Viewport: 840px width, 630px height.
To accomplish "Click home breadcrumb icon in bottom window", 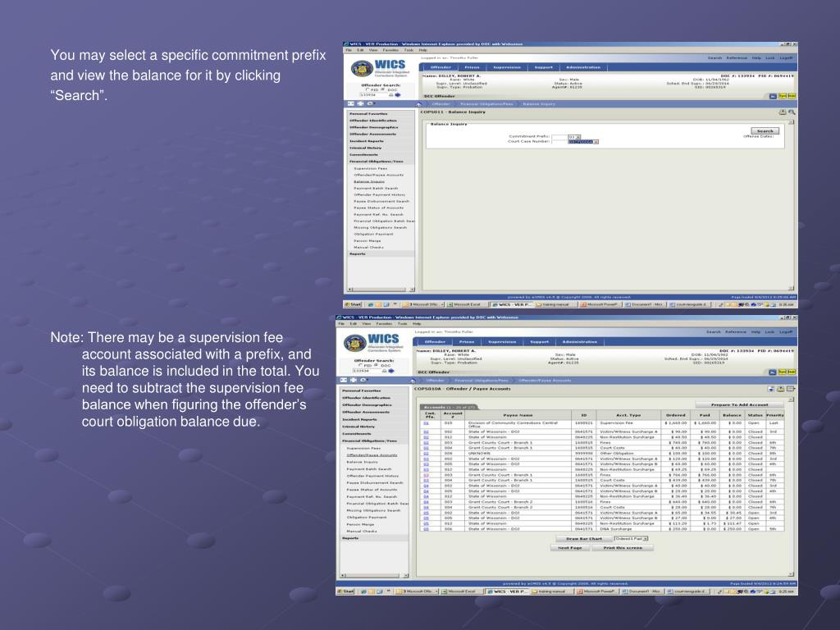I will 413,381.
